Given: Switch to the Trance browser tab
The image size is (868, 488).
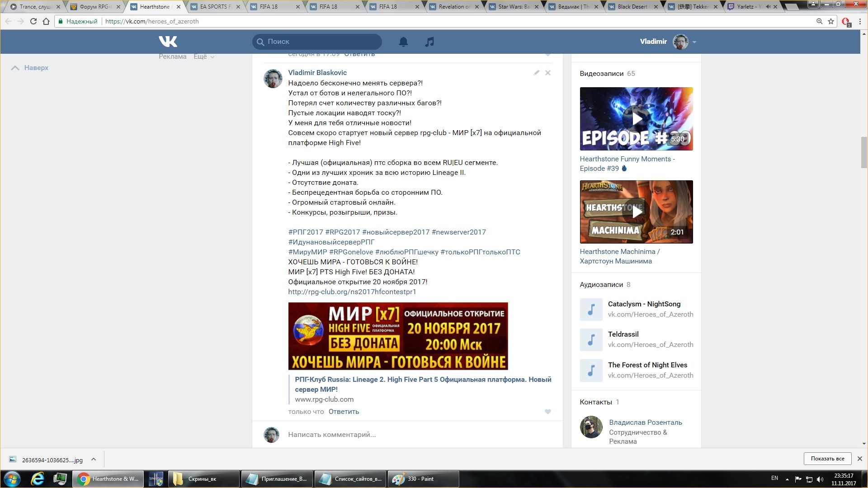Looking at the screenshot, I should (x=36, y=7).
